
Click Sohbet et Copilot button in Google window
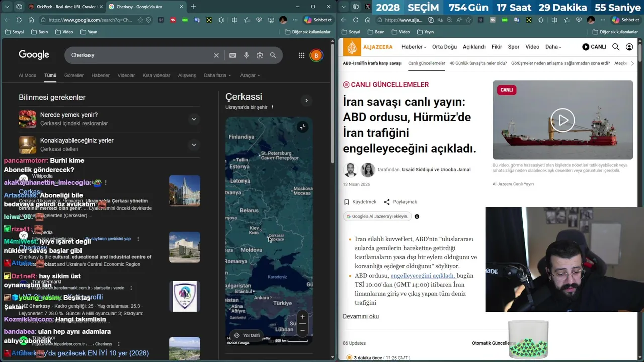pyautogui.click(x=318, y=20)
